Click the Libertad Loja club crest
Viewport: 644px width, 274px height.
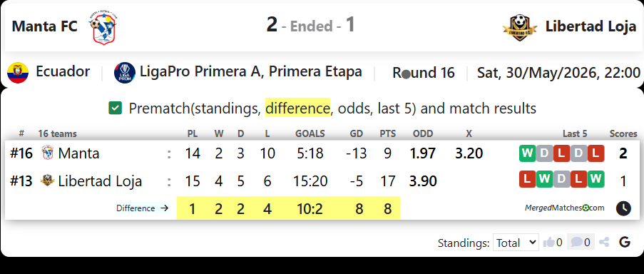pos(520,28)
